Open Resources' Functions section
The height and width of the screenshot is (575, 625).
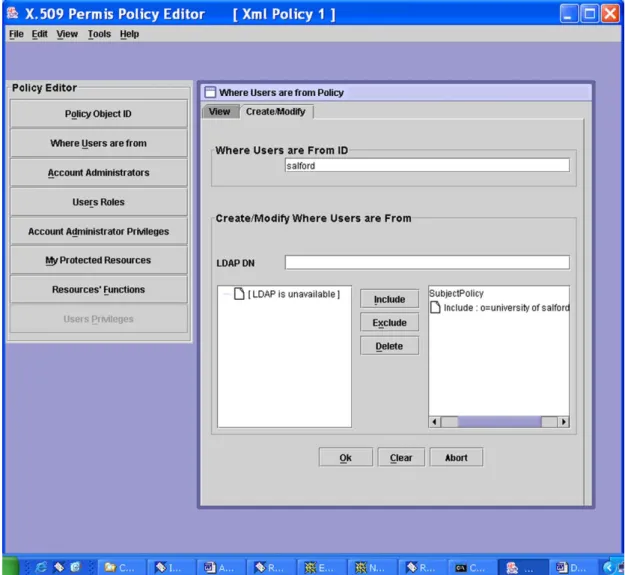point(98,290)
